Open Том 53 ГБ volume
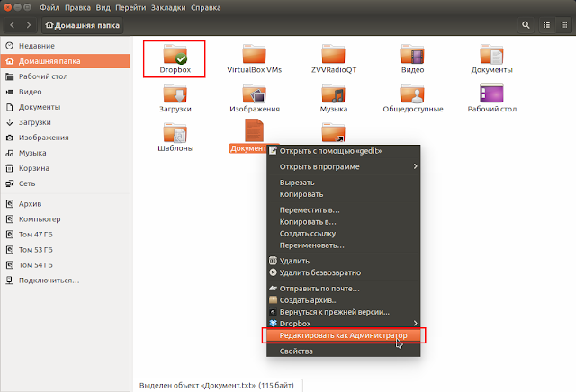This screenshot has height=392, width=576. tap(65, 250)
